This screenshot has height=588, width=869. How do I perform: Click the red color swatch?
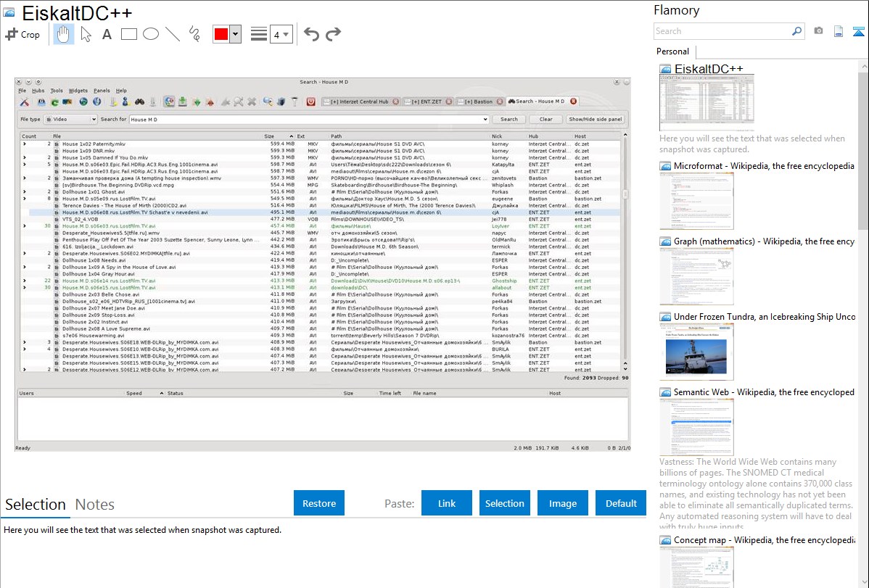point(221,34)
